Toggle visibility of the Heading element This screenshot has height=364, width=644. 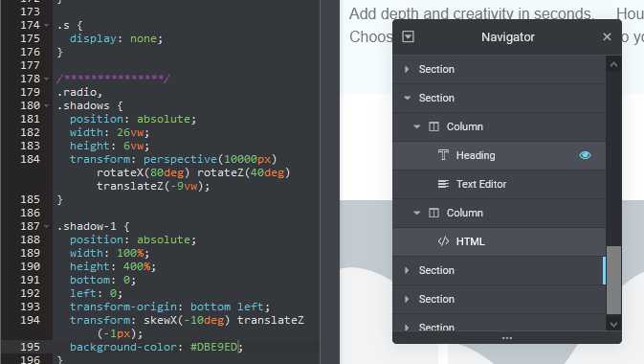pos(585,155)
